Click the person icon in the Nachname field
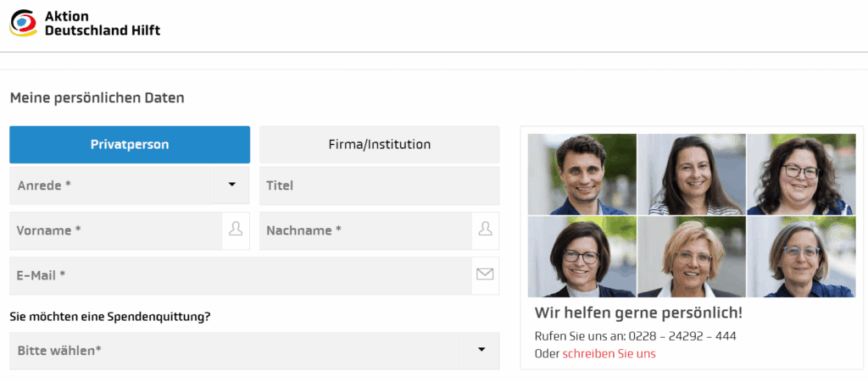 click(485, 230)
